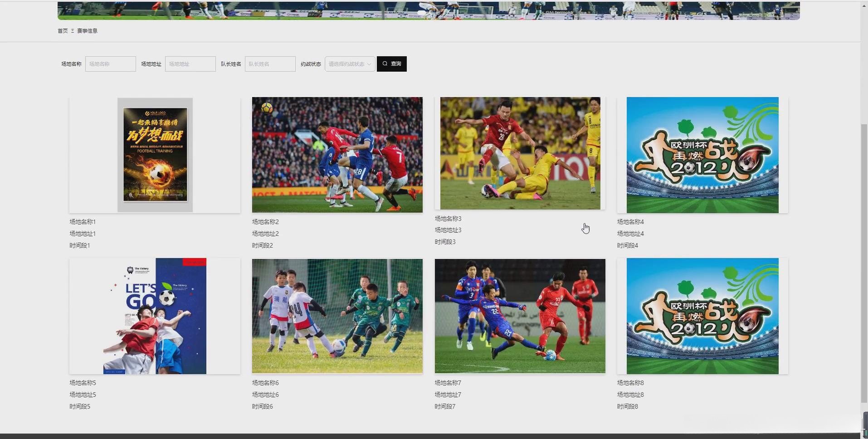Open the LET'S GO poster thumbnail
Viewport: 868px width, 439px height.
tap(155, 316)
